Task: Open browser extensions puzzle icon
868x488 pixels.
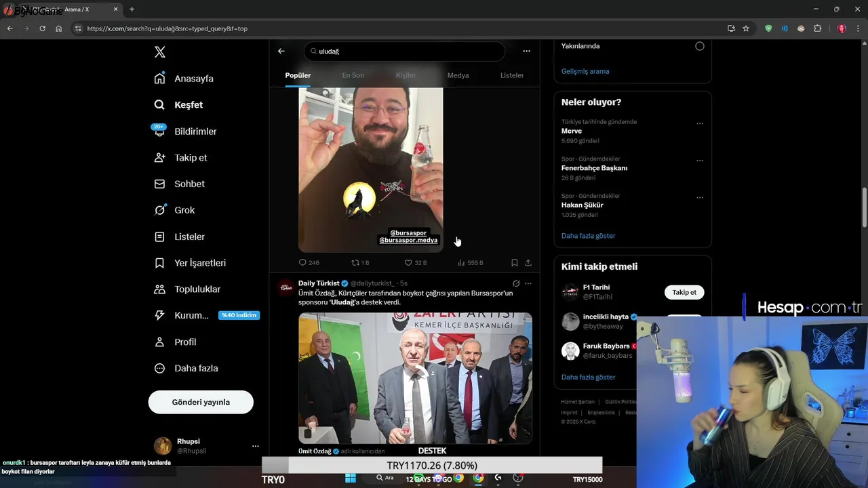Action: (x=817, y=28)
